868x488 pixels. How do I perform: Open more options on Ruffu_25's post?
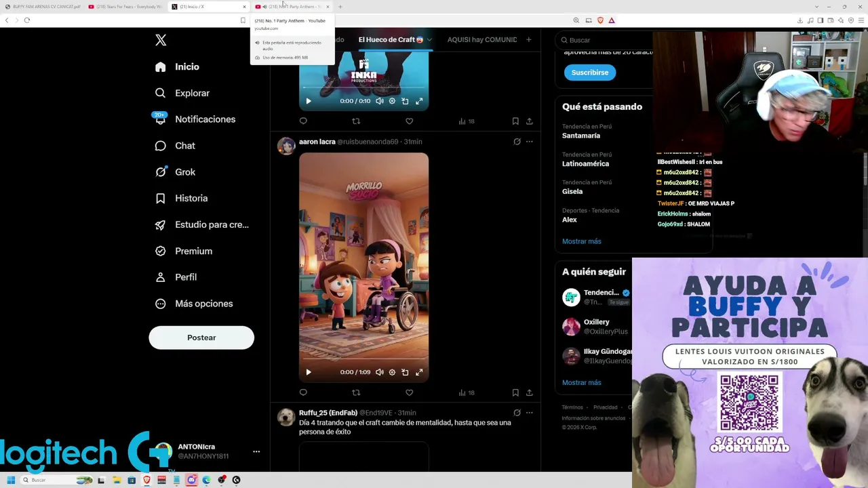coord(530,413)
